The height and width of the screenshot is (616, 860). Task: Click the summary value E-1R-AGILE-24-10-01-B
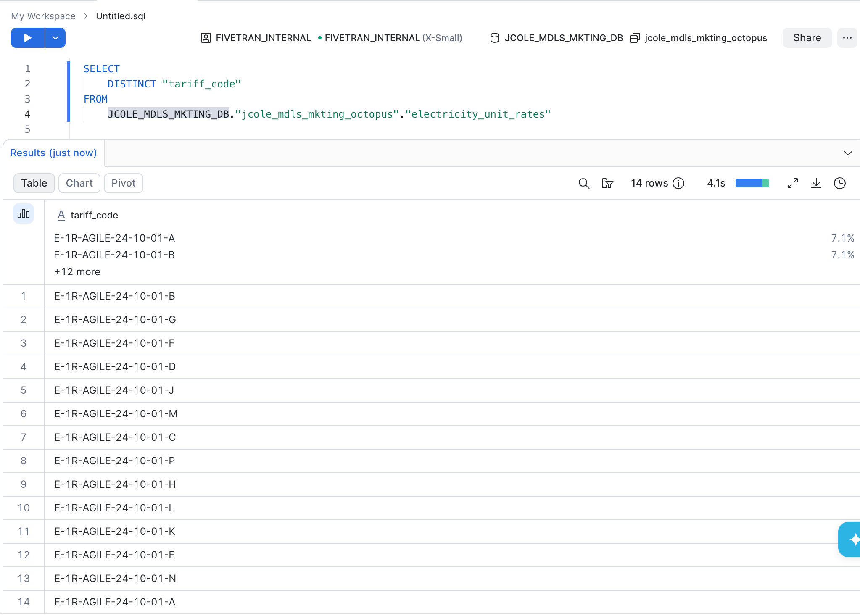pos(114,255)
